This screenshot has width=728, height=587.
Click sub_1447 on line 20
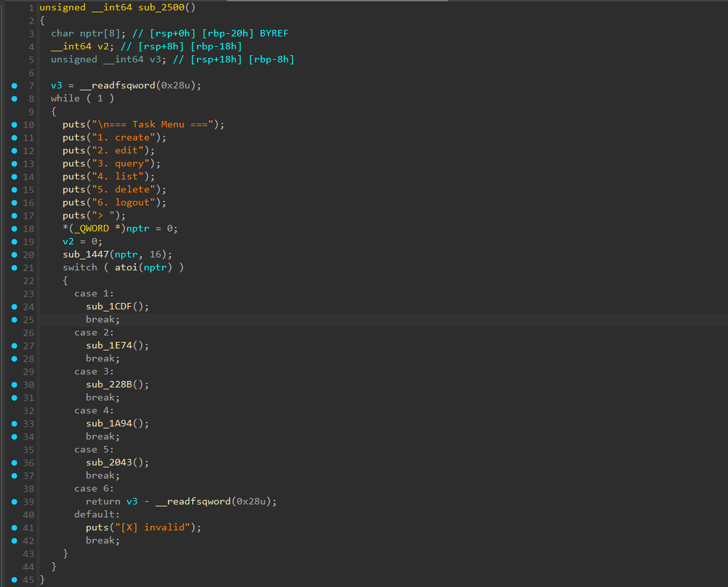[x=86, y=254]
